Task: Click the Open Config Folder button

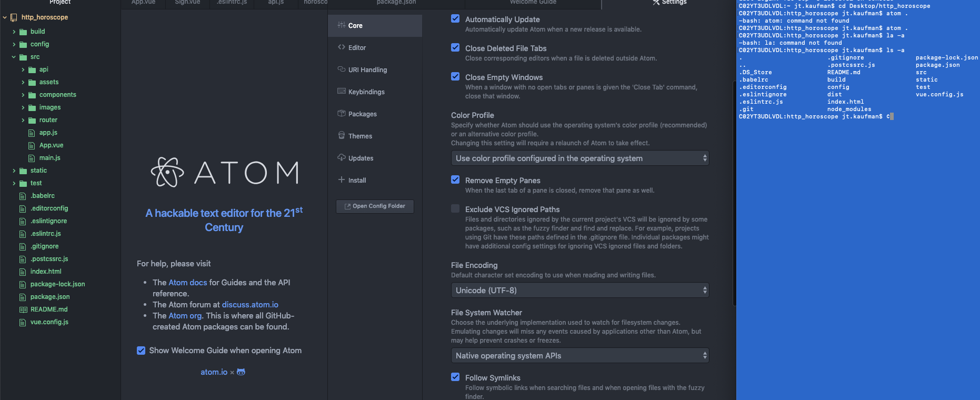Action: point(375,206)
